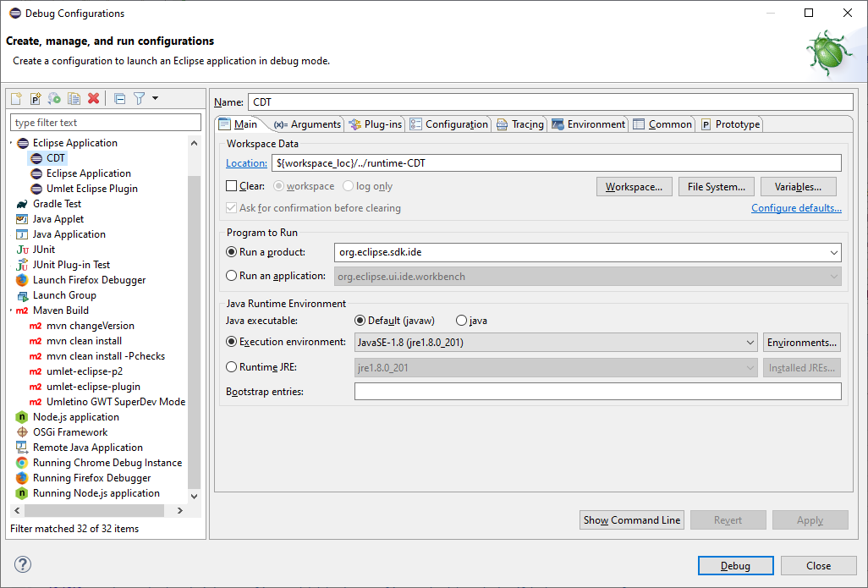Click the filter launch configurations icon

(139, 98)
